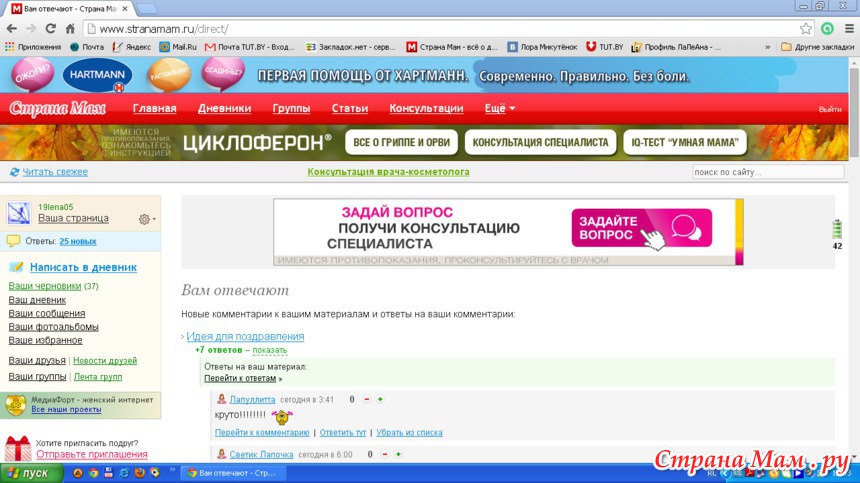Open the Mail.Ru bookmark
The height and width of the screenshot is (483, 860).
pos(178,47)
